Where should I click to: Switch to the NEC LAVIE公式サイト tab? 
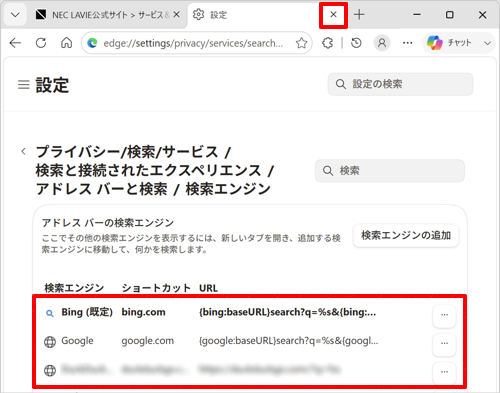(106, 15)
